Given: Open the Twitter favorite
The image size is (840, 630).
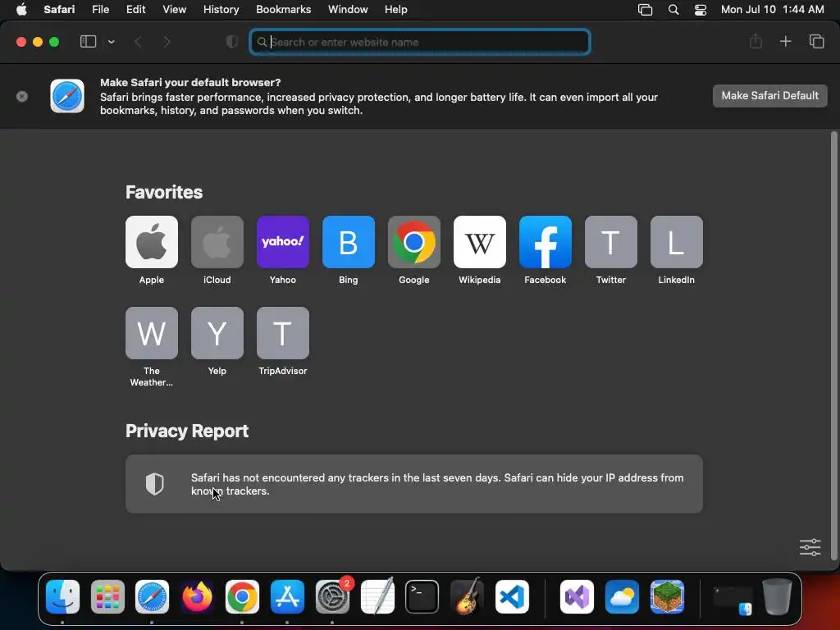Looking at the screenshot, I should pyautogui.click(x=610, y=242).
